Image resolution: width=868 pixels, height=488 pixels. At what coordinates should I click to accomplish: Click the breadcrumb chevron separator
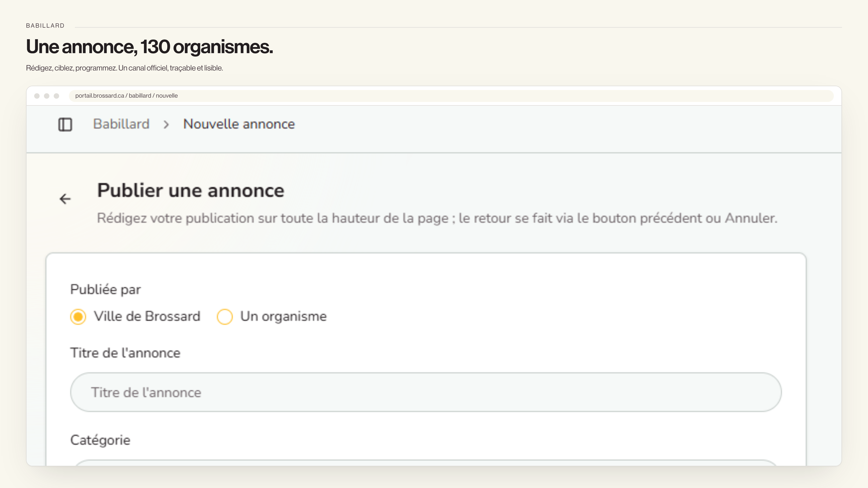coord(166,125)
